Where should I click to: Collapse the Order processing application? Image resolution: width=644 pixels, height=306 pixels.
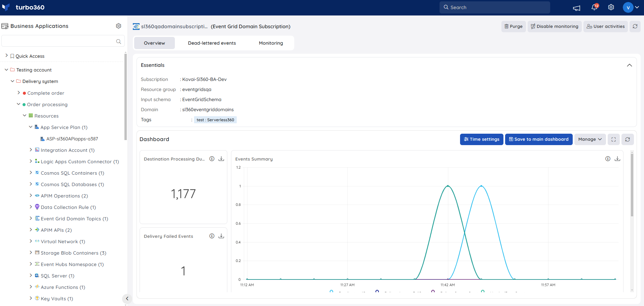tap(18, 104)
